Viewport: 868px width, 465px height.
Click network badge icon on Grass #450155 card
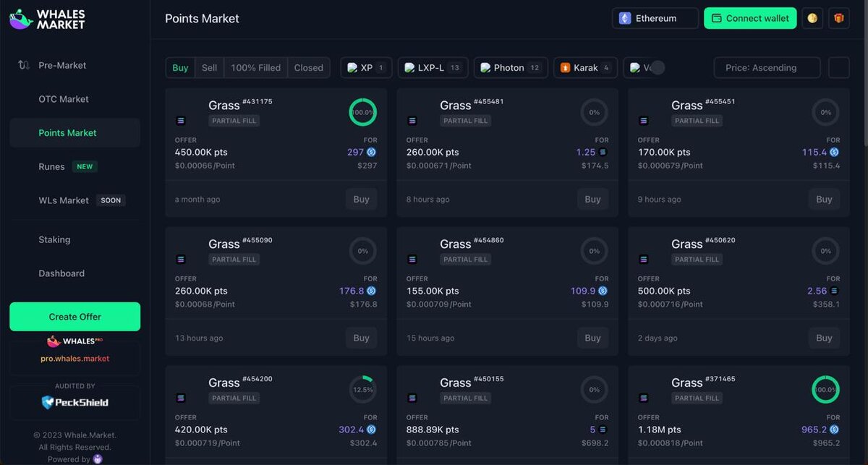pyautogui.click(x=412, y=398)
